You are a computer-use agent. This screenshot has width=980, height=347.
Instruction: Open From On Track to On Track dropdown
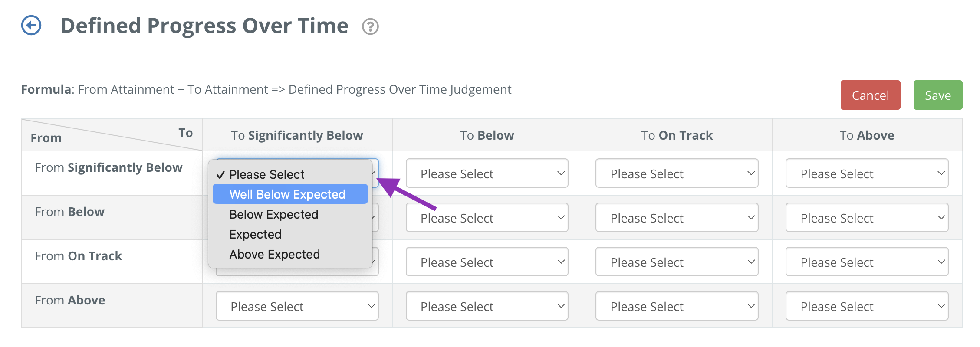point(677,262)
